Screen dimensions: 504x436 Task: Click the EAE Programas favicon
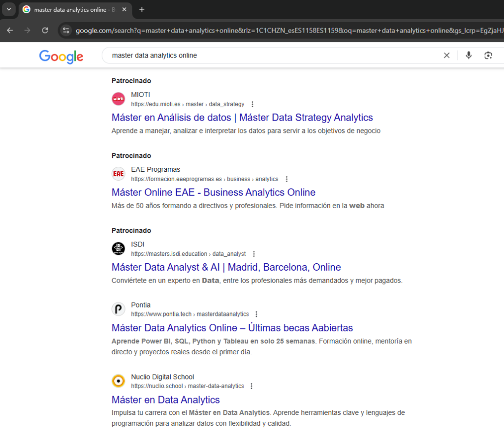click(x=118, y=174)
